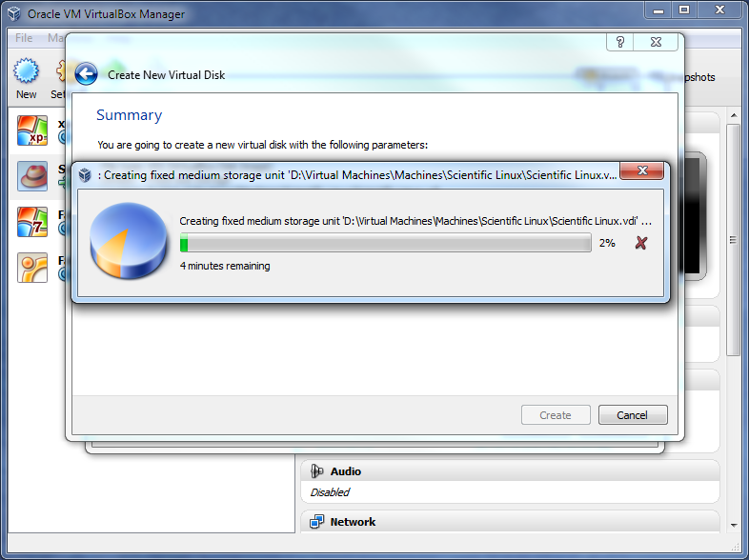Click the disabled Create button
Image resolution: width=749 pixels, height=560 pixels.
point(556,415)
